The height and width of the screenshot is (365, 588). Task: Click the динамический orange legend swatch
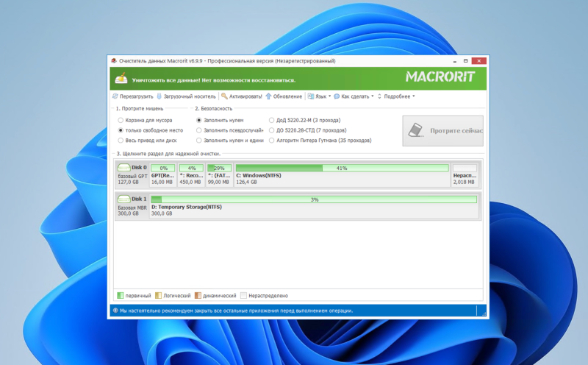[198, 296]
